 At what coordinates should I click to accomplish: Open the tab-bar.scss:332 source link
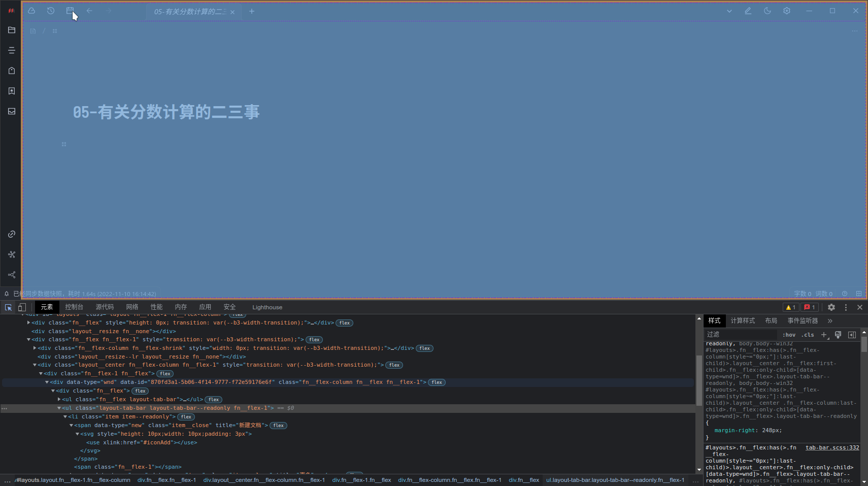[x=833, y=447]
